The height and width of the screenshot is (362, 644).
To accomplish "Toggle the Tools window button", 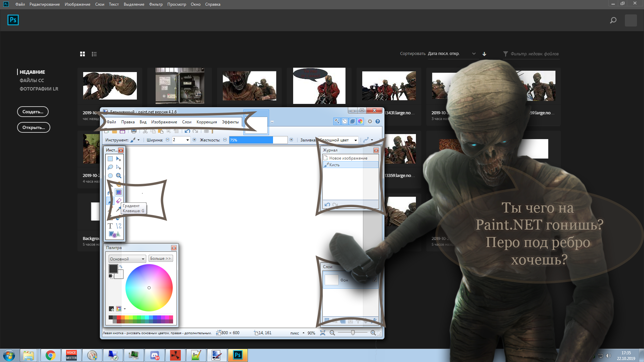I will 337,121.
